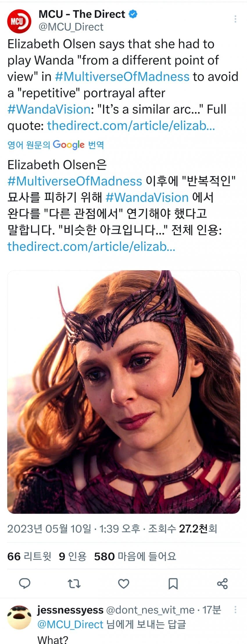247x644 pixels.
Task: View the 580 마음에 들어요 likes list
Action: point(135,556)
